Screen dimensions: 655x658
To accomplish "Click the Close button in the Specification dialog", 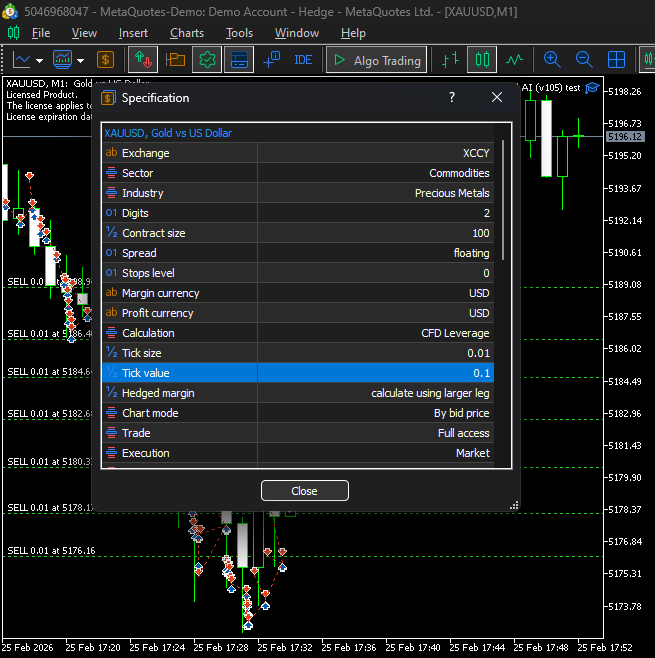I will tap(305, 491).
